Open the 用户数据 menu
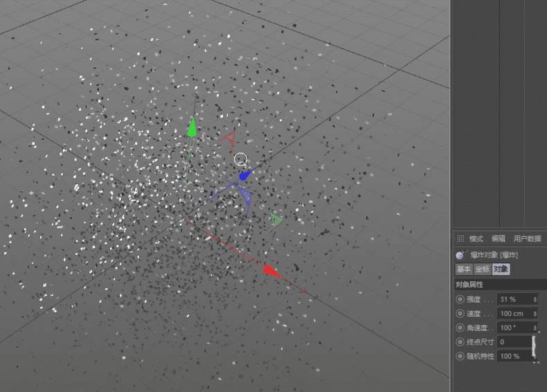The image size is (547, 392). coord(527,239)
